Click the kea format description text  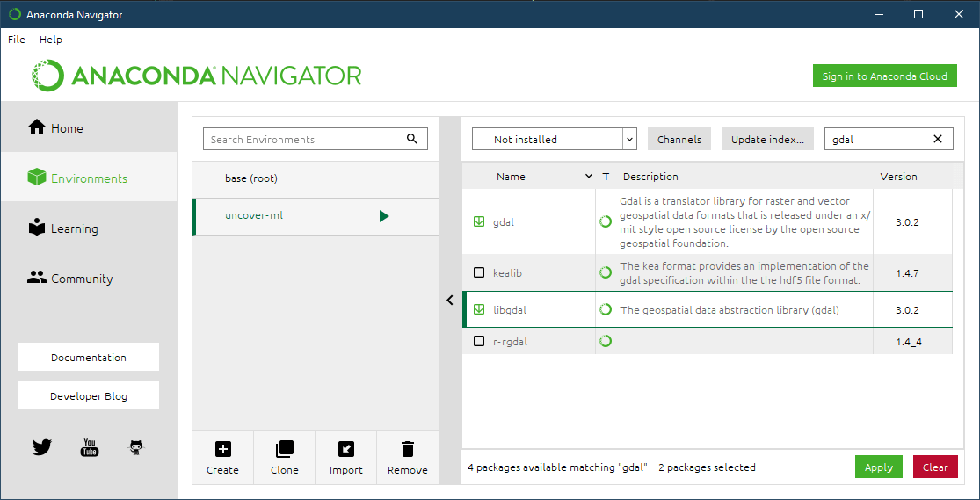[x=744, y=273]
